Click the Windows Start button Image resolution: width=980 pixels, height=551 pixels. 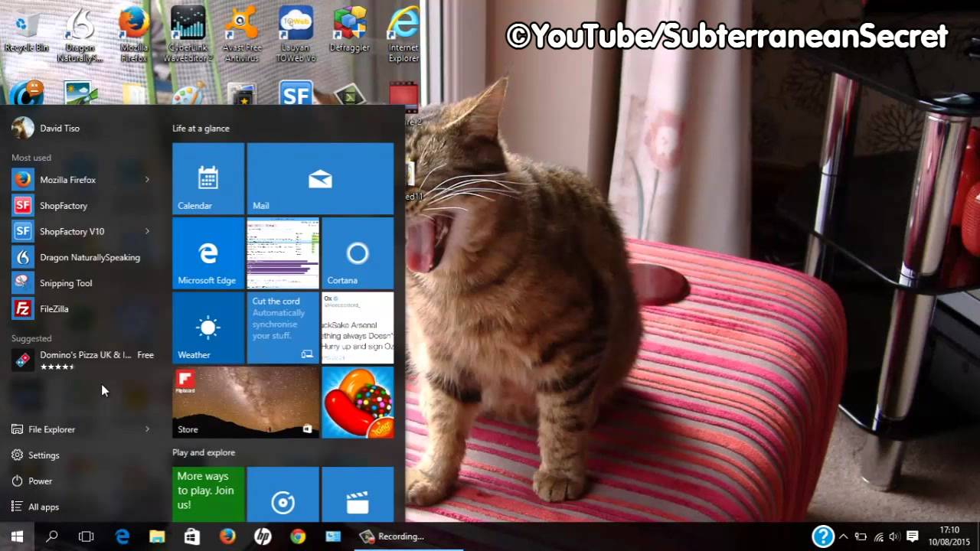17,536
